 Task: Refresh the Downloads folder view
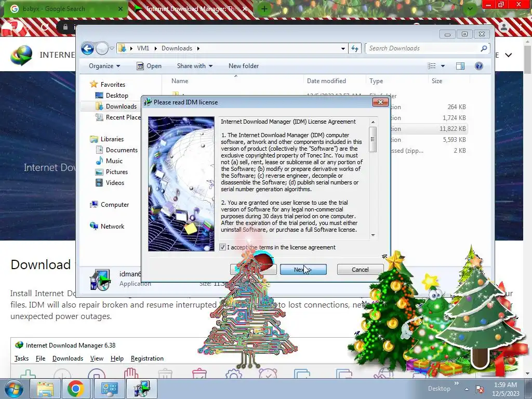click(x=355, y=48)
